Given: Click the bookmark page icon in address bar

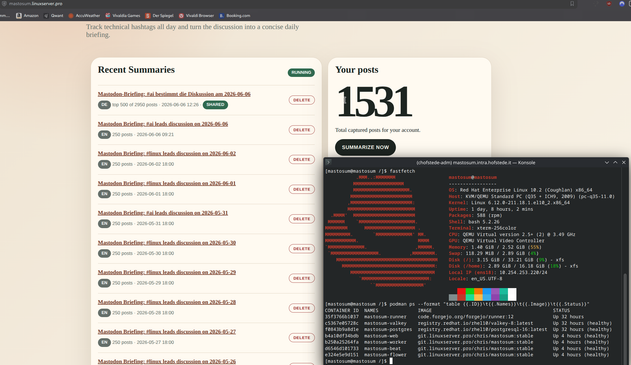Looking at the screenshot, I should [572, 4].
